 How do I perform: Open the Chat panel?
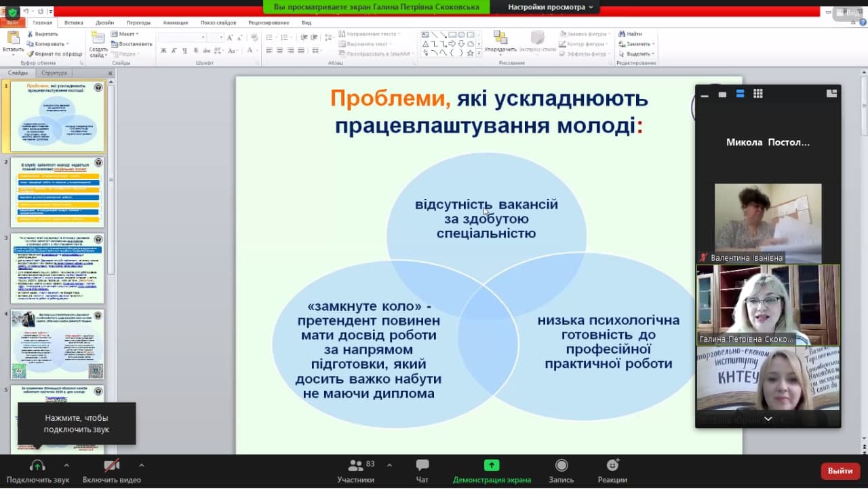[x=422, y=466]
